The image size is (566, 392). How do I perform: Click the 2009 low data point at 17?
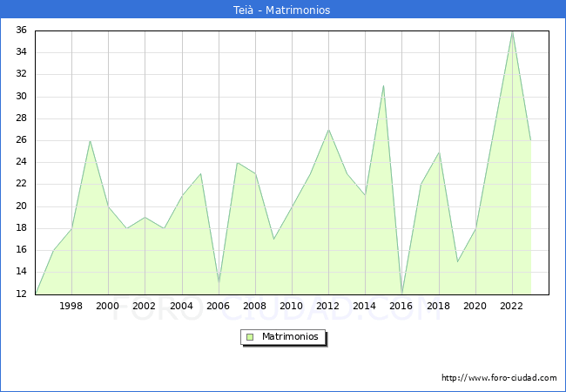(x=273, y=240)
